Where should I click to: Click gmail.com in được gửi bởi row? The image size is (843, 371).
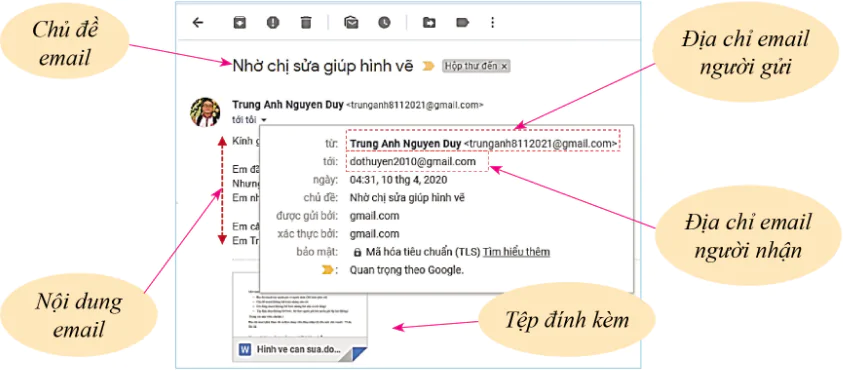(375, 216)
